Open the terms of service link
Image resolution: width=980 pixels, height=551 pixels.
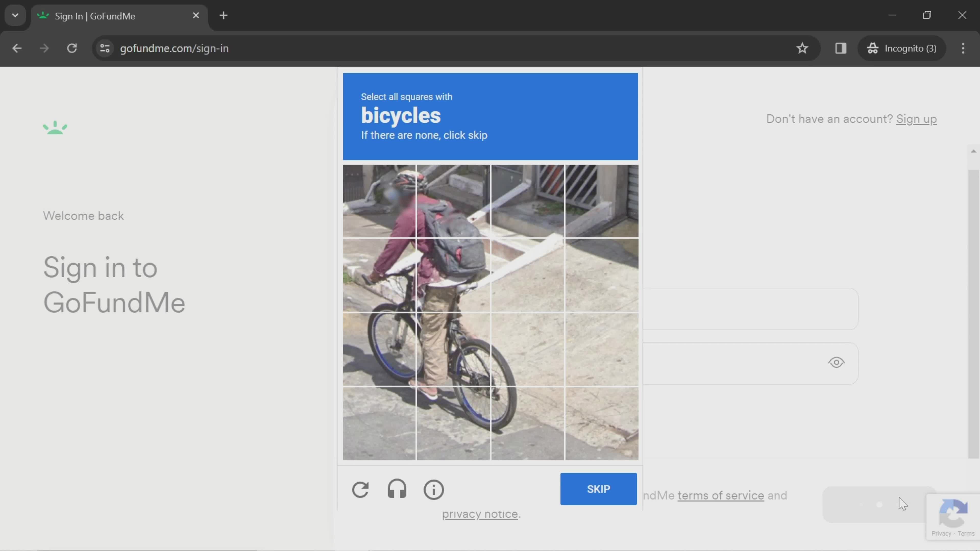tap(720, 495)
